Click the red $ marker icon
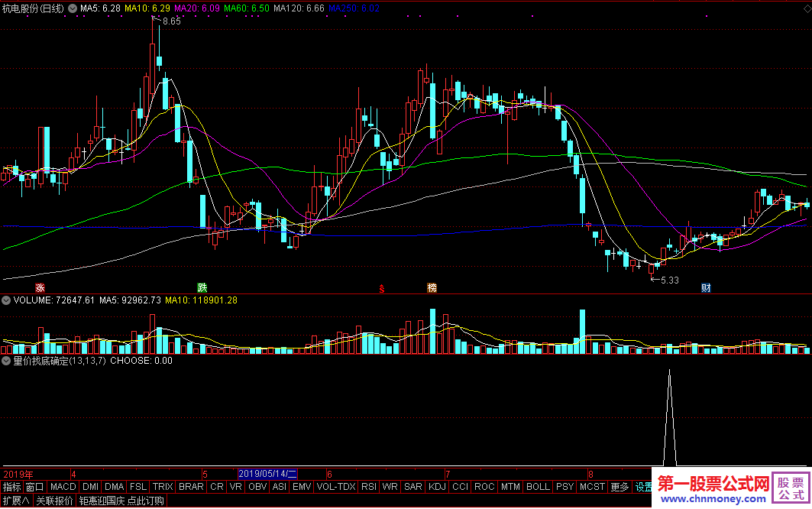The image size is (812, 509). (382, 289)
